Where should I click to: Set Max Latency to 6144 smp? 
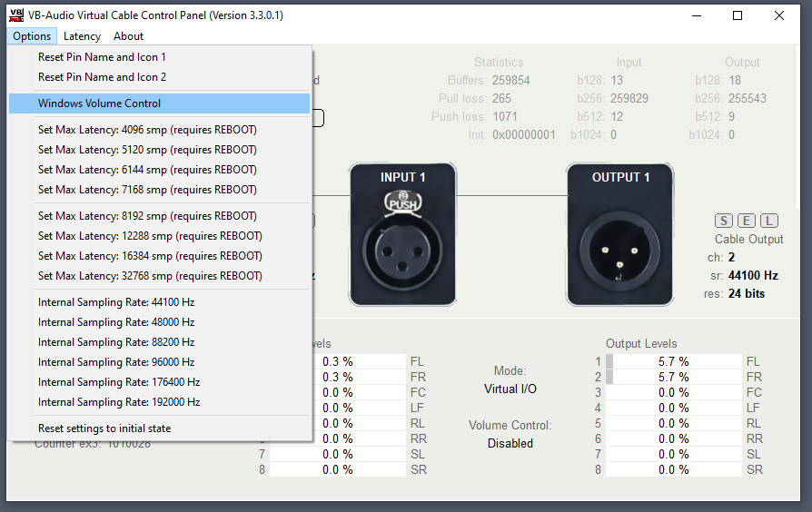point(160,170)
